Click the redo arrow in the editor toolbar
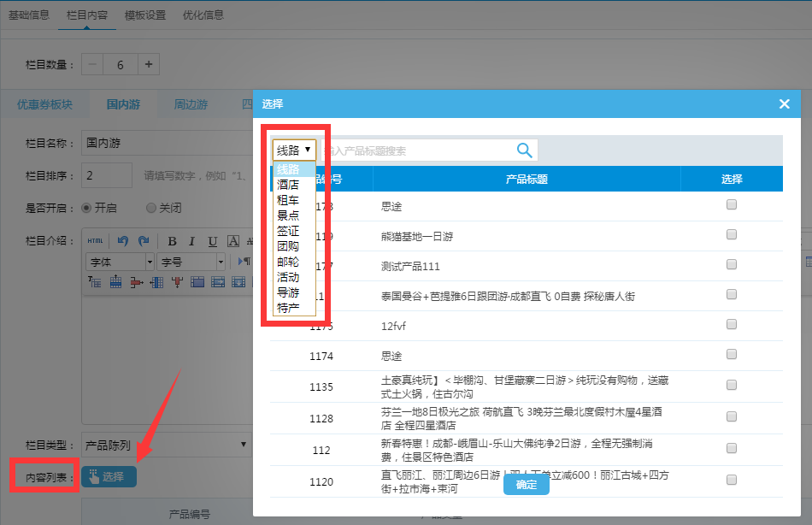 (x=144, y=240)
